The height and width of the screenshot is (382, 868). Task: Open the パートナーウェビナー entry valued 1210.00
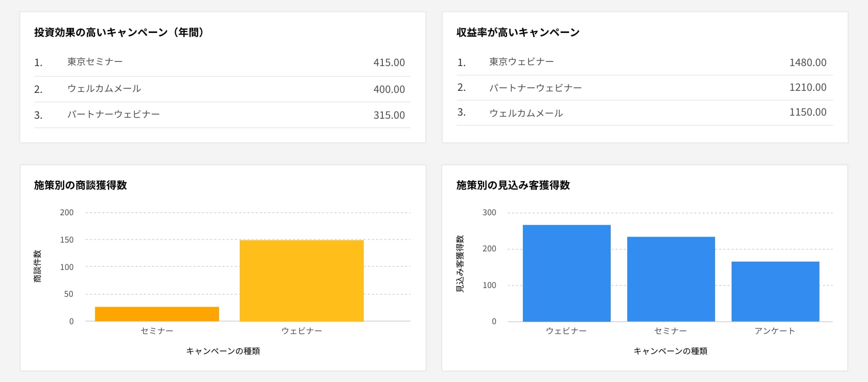(x=535, y=88)
